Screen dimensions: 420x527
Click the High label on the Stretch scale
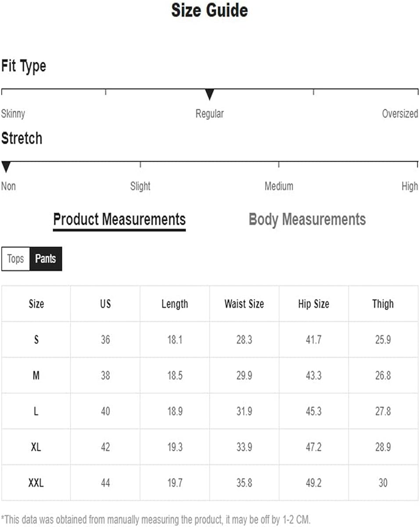409,186
